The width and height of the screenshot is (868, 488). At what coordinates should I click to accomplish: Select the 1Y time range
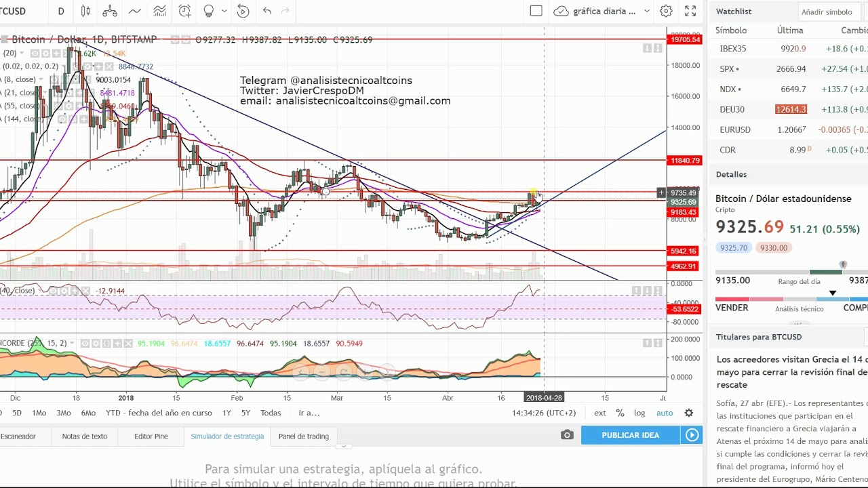(226, 413)
